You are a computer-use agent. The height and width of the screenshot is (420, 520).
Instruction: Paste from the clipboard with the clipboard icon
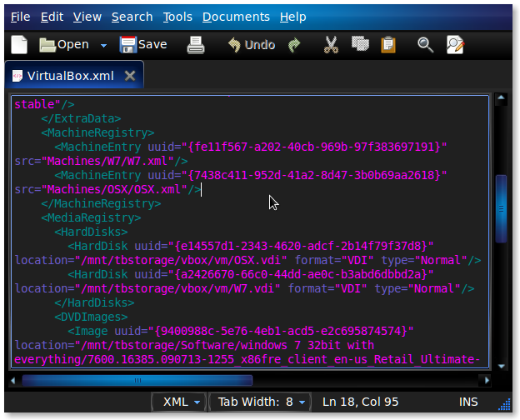click(x=388, y=45)
